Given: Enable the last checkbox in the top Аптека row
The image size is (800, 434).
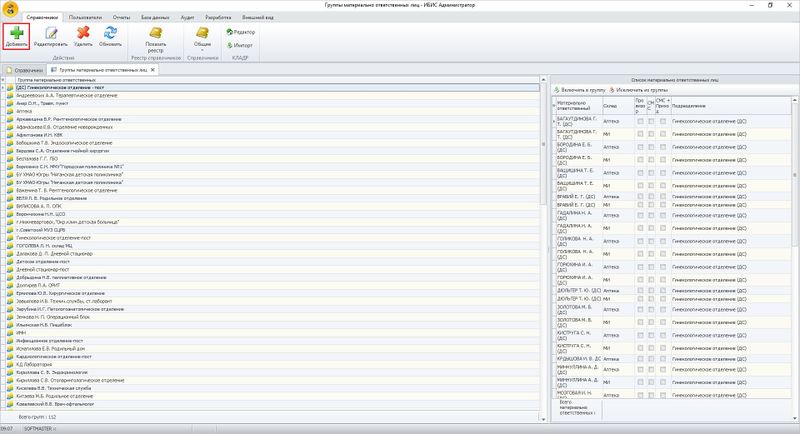Looking at the screenshot, I should coord(661,120).
